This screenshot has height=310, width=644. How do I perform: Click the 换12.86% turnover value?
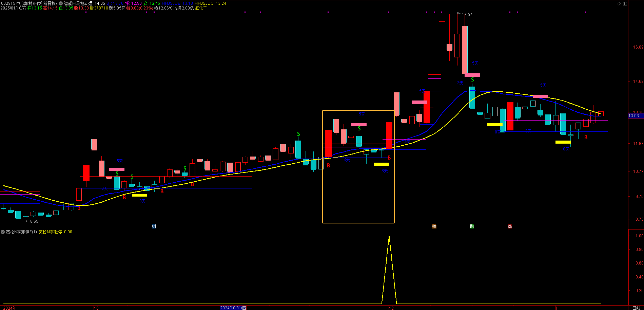163,8
